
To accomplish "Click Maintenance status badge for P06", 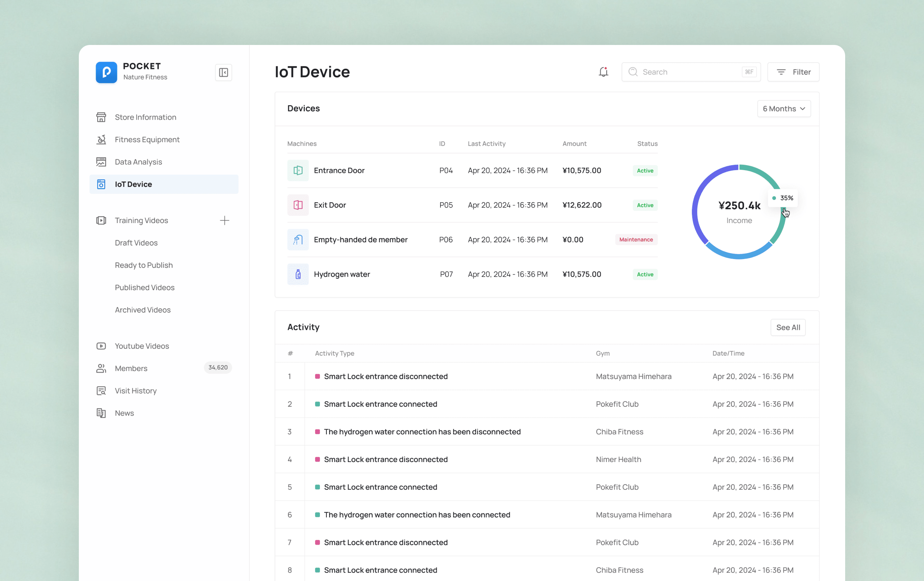I will tap(636, 239).
